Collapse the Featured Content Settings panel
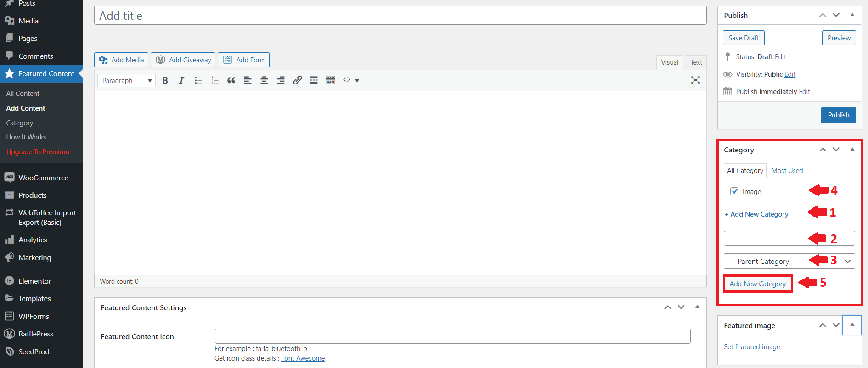868x368 pixels. (x=697, y=307)
